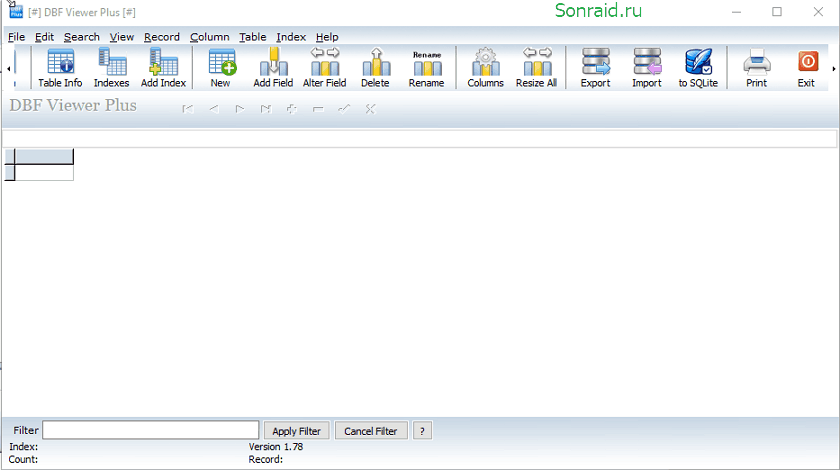Viewport: 840px width, 470px height.
Task: Open the Indexes toolbar button
Action: (111, 68)
